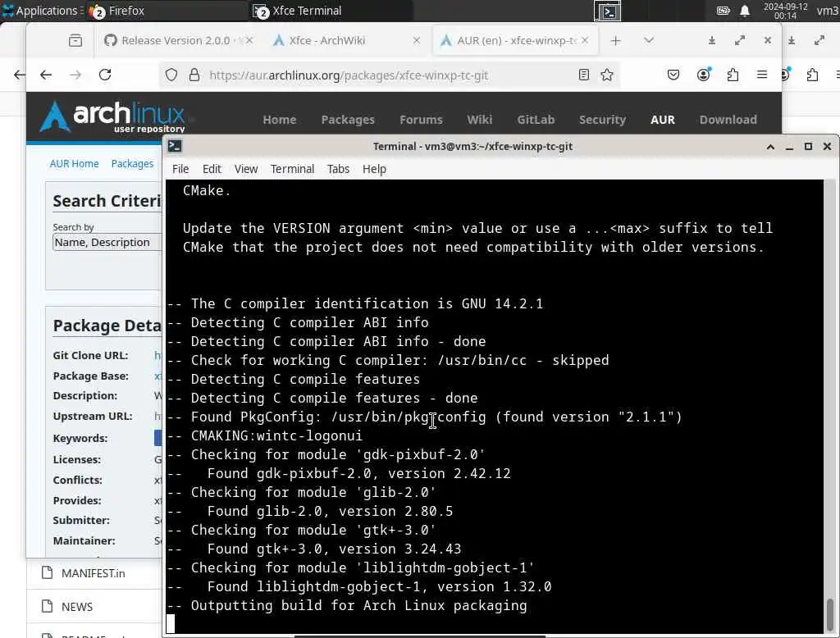The width and height of the screenshot is (840, 638).
Task: Open Packages in Arch top navigation
Action: [x=348, y=120]
